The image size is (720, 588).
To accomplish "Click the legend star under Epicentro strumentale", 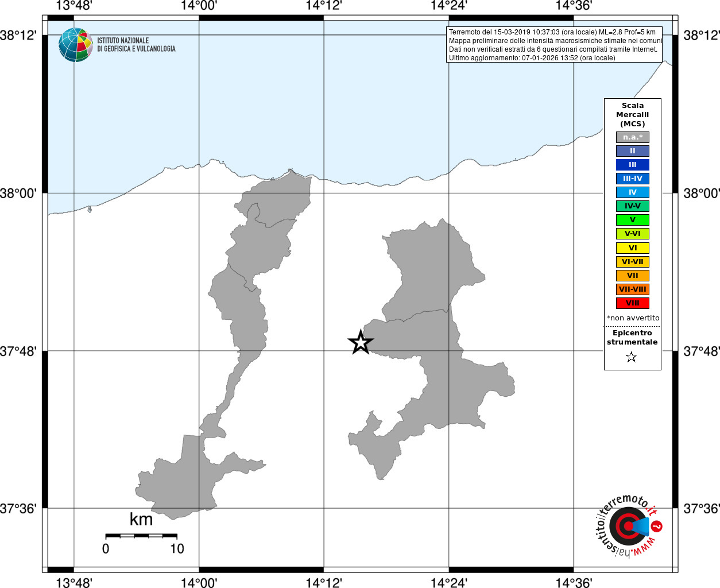I will (x=632, y=357).
